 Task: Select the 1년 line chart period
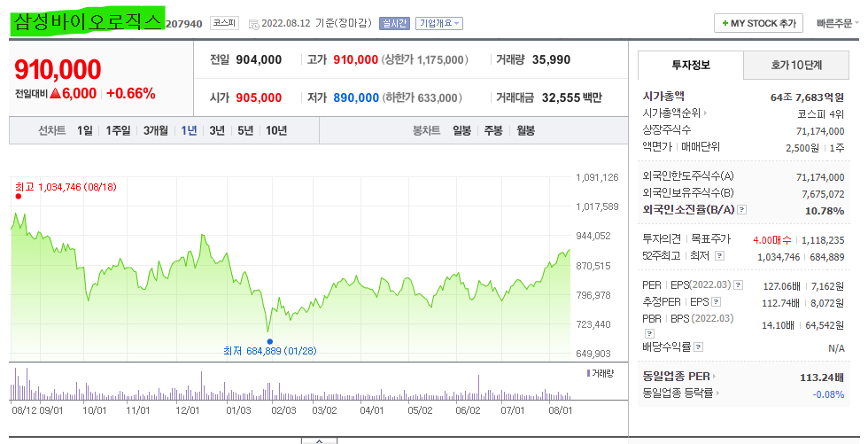point(189,130)
